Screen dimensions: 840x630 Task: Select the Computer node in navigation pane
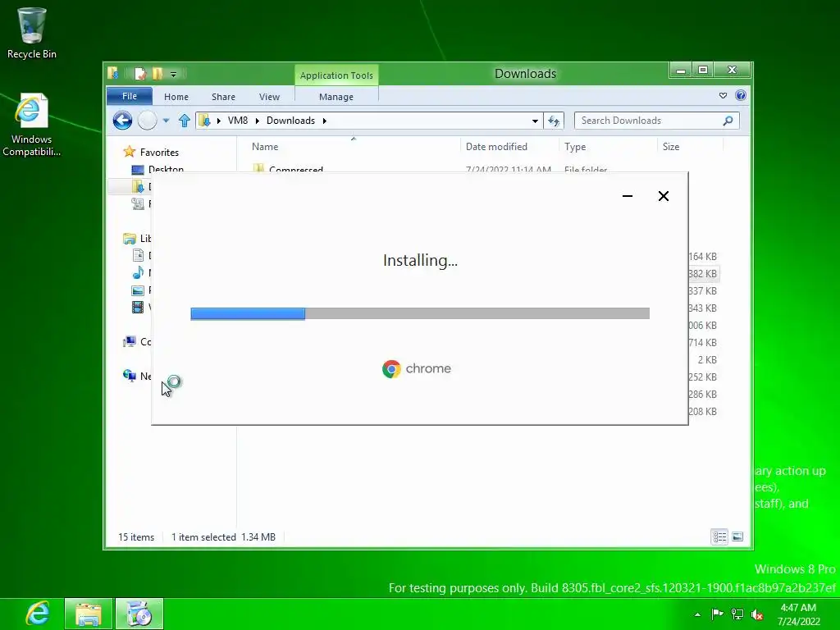coord(137,342)
